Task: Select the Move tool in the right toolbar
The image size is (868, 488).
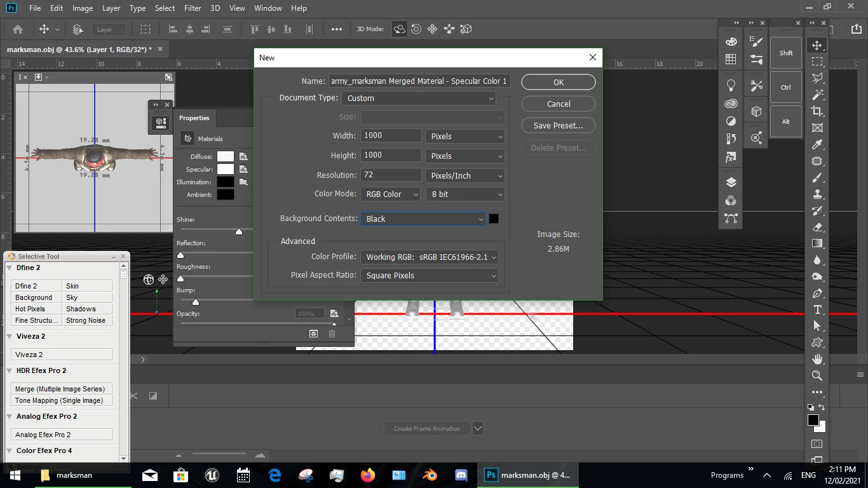Action: pos(817,45)
